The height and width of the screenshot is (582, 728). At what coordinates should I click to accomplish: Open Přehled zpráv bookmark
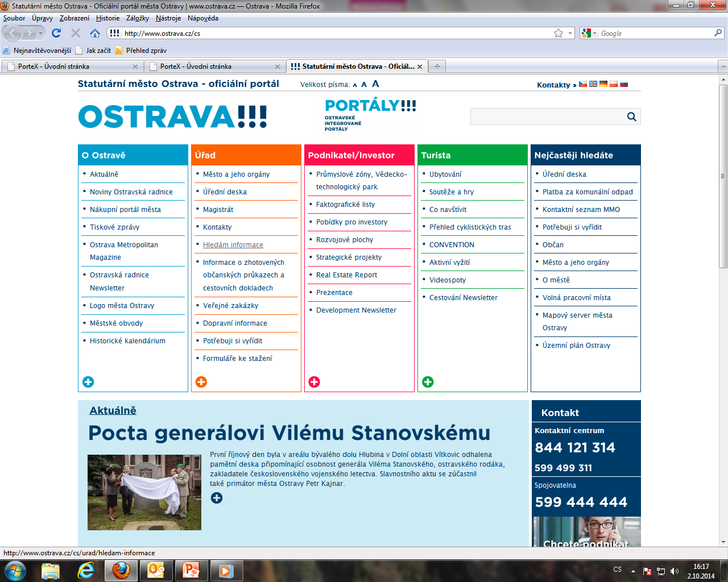[x=141, y=51]
